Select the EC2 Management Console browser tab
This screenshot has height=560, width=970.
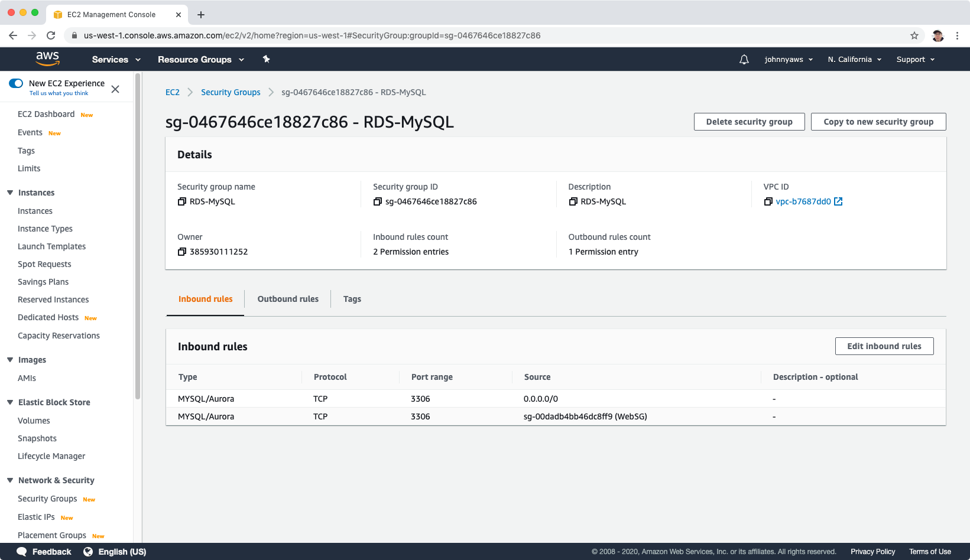116,15
